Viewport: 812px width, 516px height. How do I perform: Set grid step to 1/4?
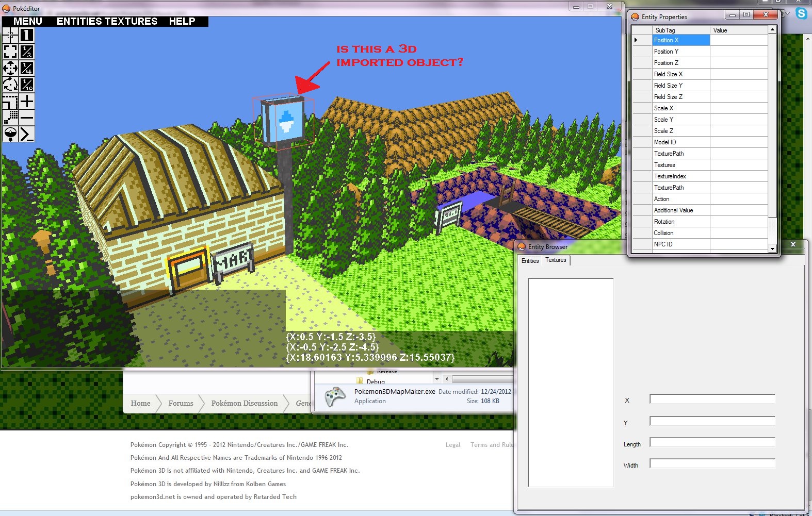(27, 68)
